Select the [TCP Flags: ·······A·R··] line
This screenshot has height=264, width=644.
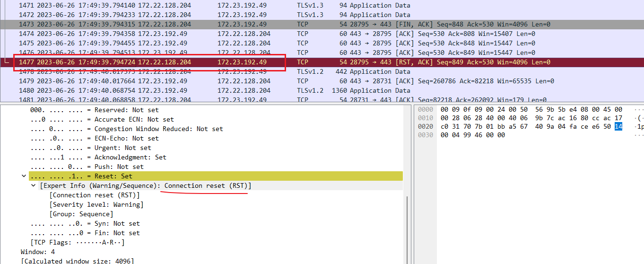point(77,242)
